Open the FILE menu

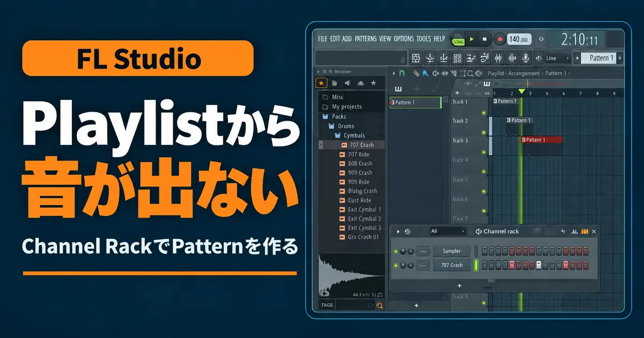click(323, 39)
